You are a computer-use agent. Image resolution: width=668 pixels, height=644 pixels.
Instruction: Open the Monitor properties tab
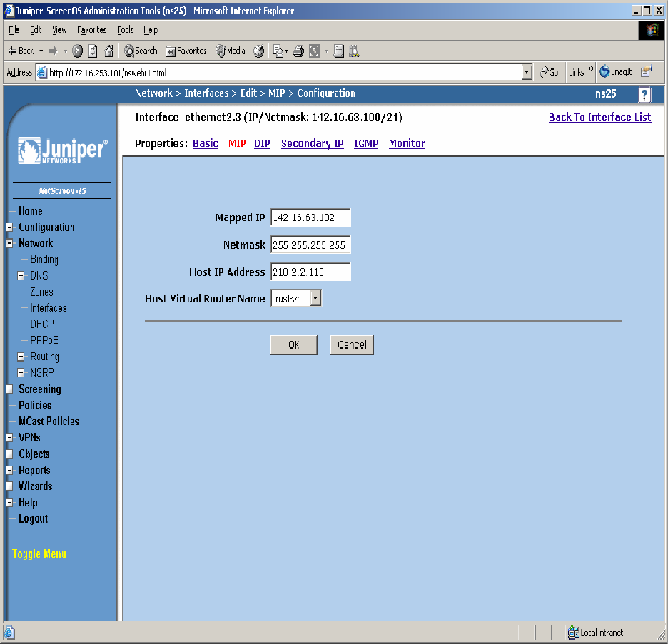pos(407,143)
